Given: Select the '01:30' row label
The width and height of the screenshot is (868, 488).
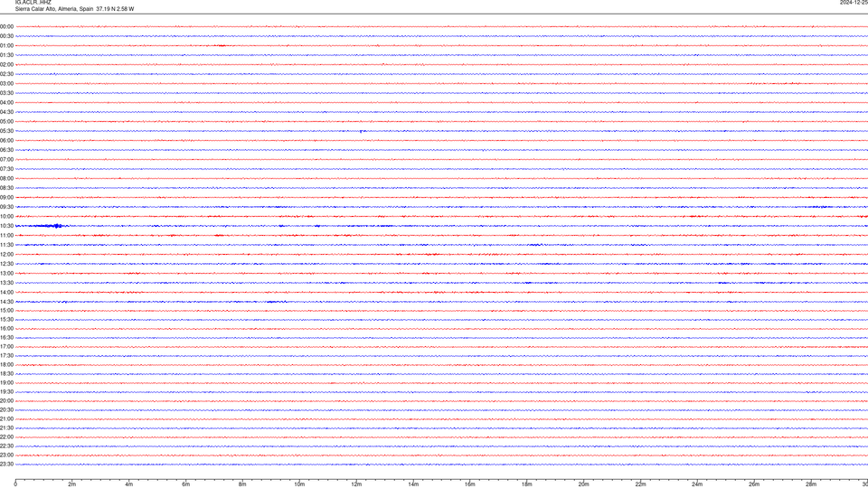Looking at the screenshot, I should 6,55.
